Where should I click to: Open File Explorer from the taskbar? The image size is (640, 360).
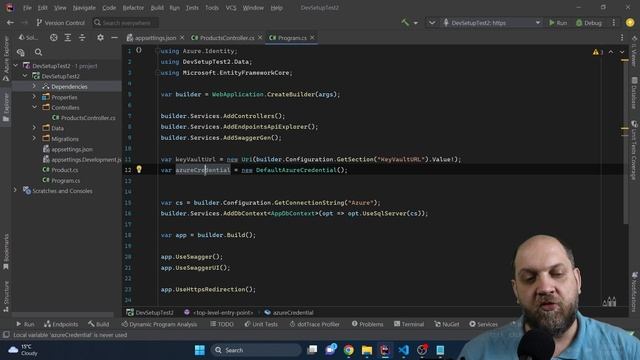point(367,350)
